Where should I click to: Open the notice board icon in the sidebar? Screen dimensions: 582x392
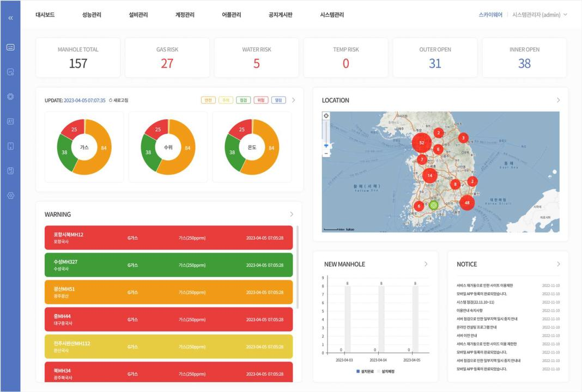[x=10, y=170]
